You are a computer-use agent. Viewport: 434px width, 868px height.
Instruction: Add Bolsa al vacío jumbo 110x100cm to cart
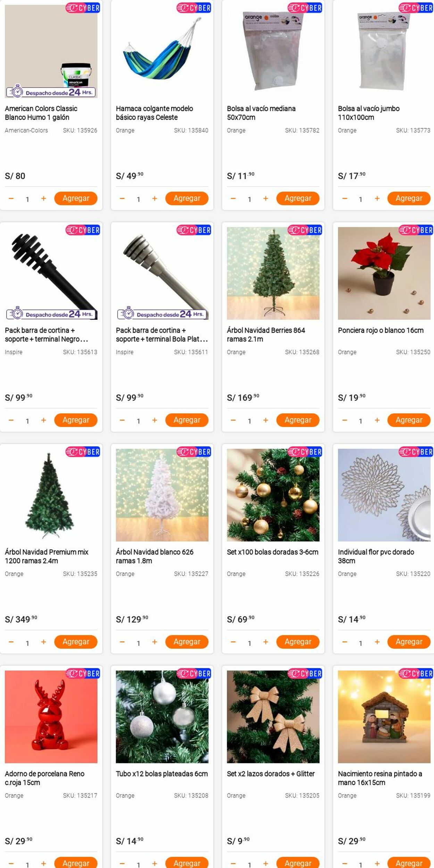pos(409,198)
